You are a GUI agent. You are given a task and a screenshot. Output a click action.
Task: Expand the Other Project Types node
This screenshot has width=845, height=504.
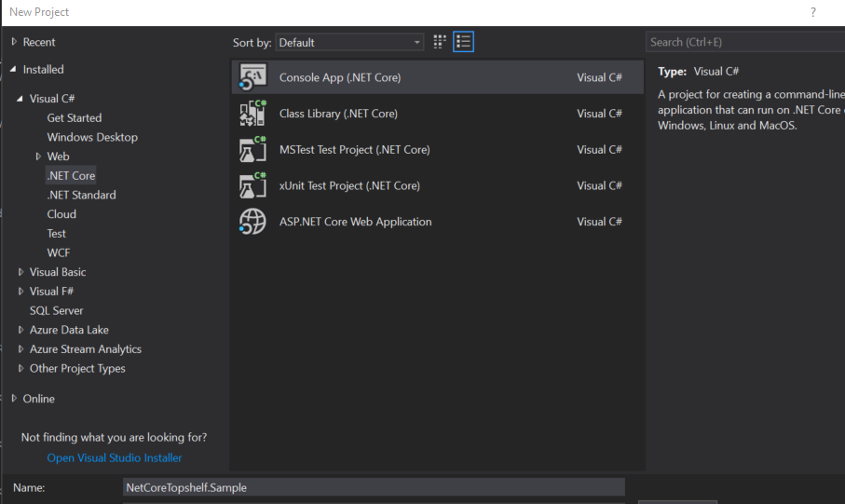(x=20, y=368)
